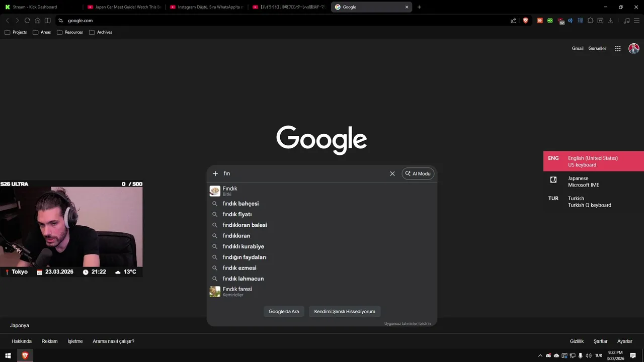Viewport: 644px width, 362px height.
Task: Reload the page with the refresh icon
Action: click(27, 21)
